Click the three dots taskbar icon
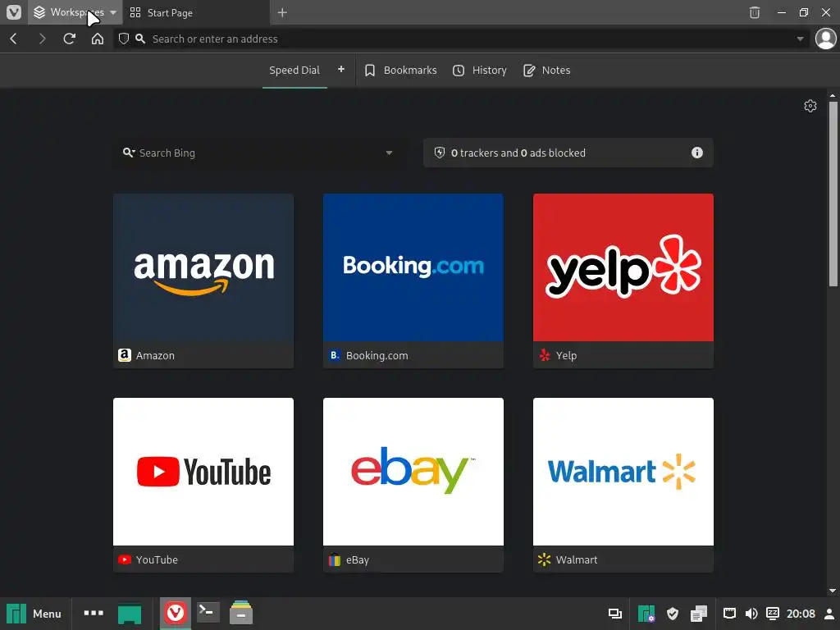The image size is (840, 630). (94, 613)
